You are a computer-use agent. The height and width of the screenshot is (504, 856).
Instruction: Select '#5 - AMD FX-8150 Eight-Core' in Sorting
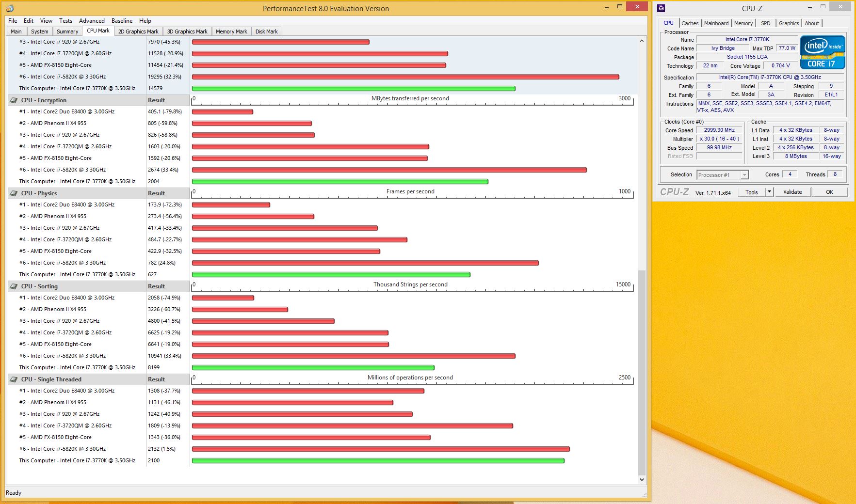click(x=55, y=345)
